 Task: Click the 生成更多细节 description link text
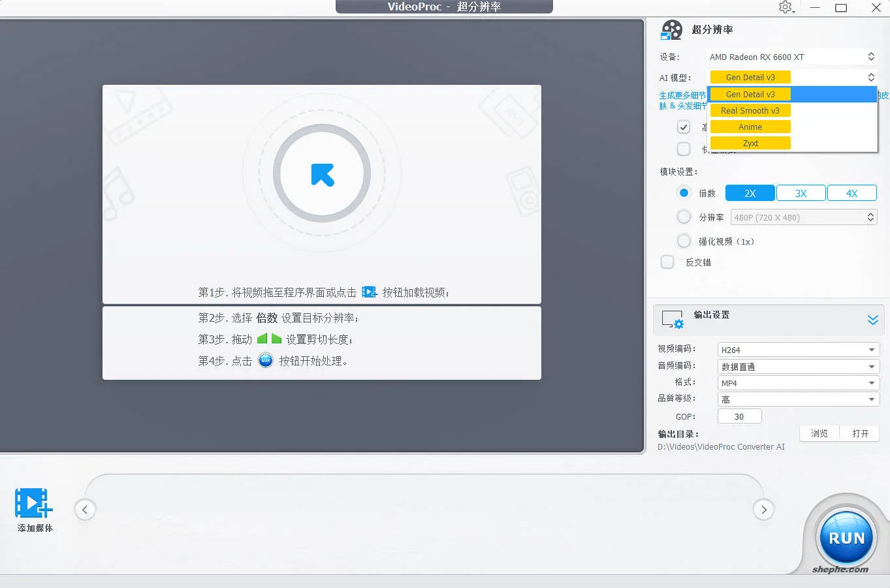coord(682,95)
